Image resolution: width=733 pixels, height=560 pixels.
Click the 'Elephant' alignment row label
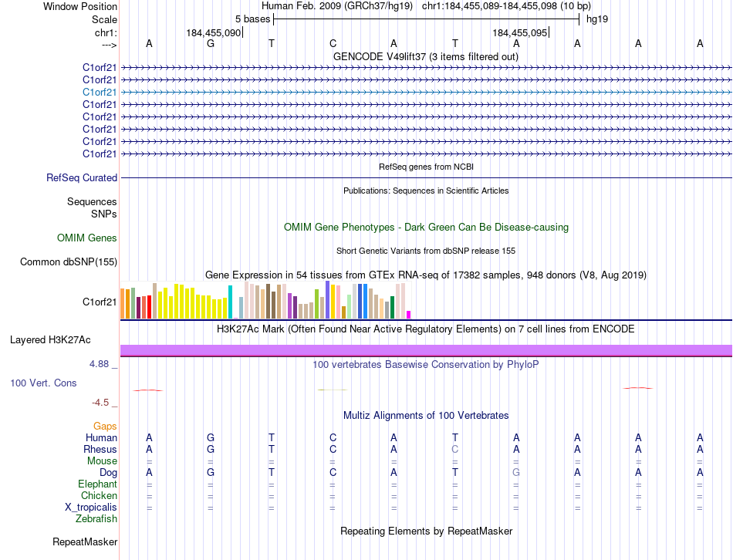tap(97, 484)
